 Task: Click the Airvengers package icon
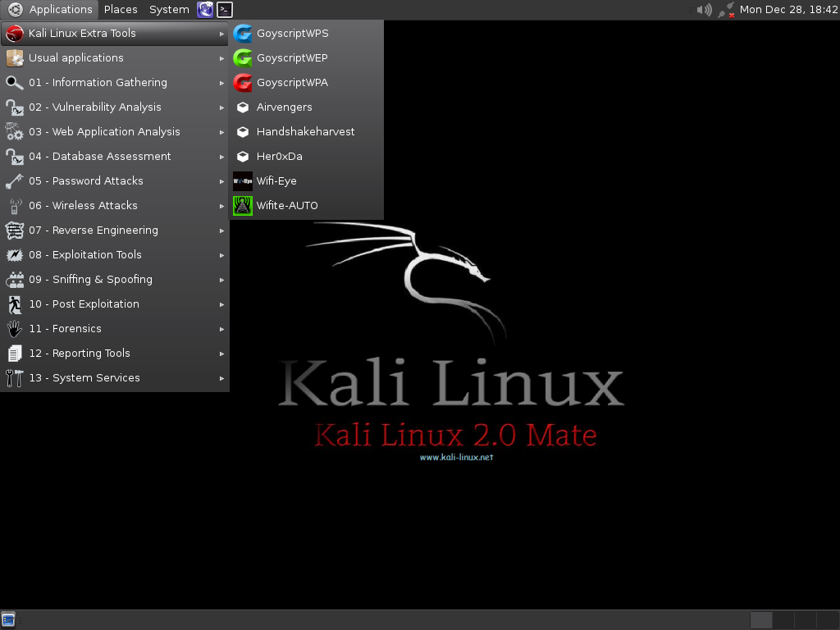click(x=243, y=107)
